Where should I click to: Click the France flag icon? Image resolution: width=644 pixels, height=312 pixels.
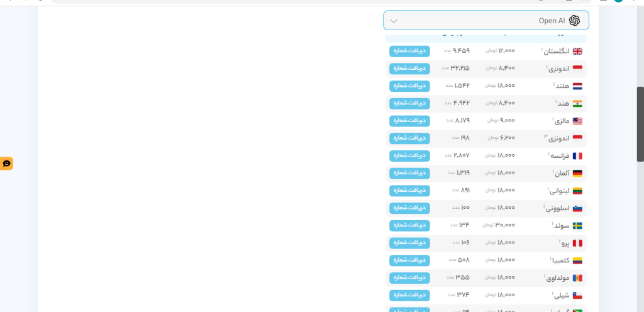(x=577, y=156)
